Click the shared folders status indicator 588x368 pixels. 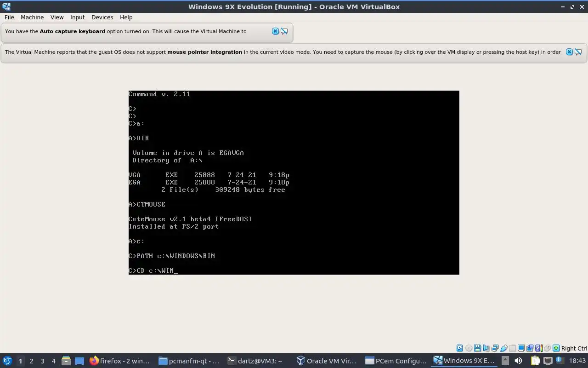pos(513,348)
